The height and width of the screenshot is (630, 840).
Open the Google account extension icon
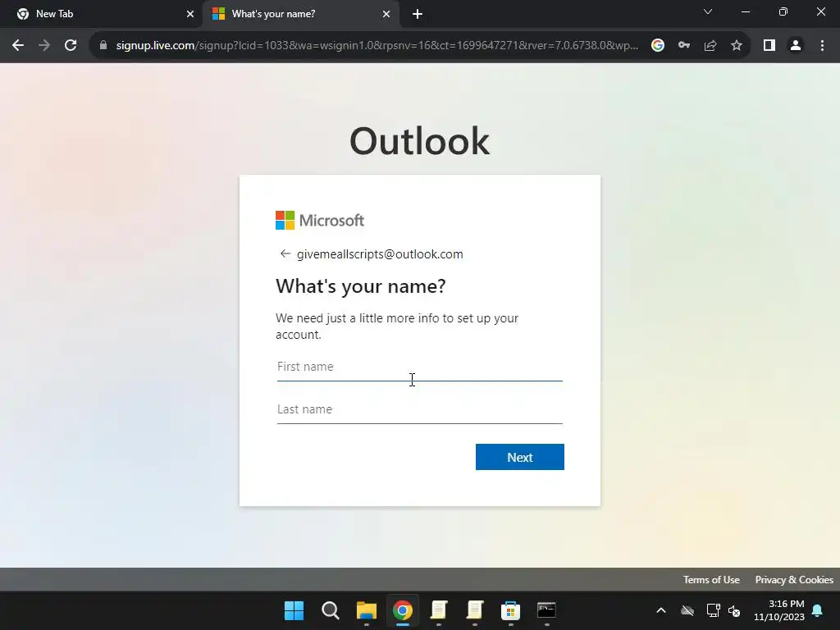(x=658, y=46)
